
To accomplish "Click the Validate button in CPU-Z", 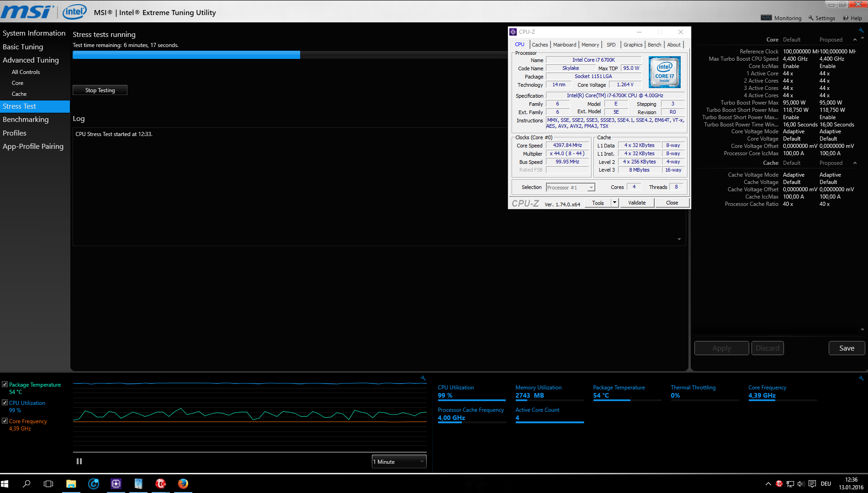I will [x=637, y=203].
